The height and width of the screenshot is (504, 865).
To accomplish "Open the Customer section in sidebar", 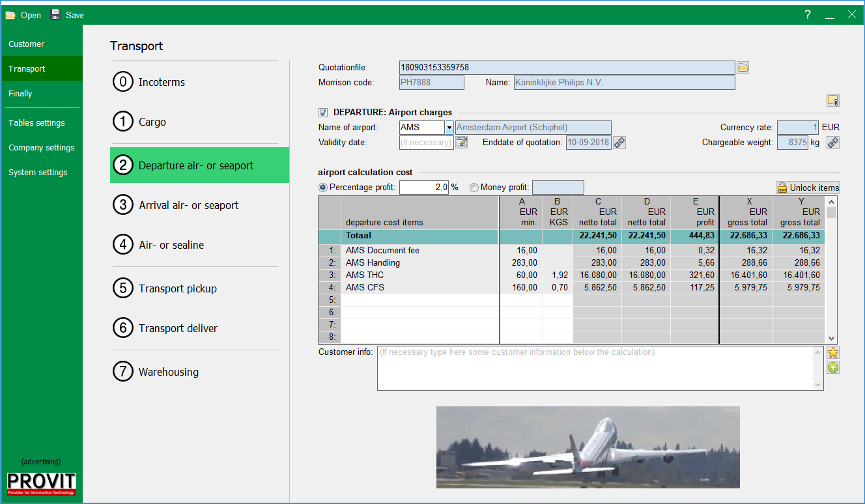I will [27, 44].
